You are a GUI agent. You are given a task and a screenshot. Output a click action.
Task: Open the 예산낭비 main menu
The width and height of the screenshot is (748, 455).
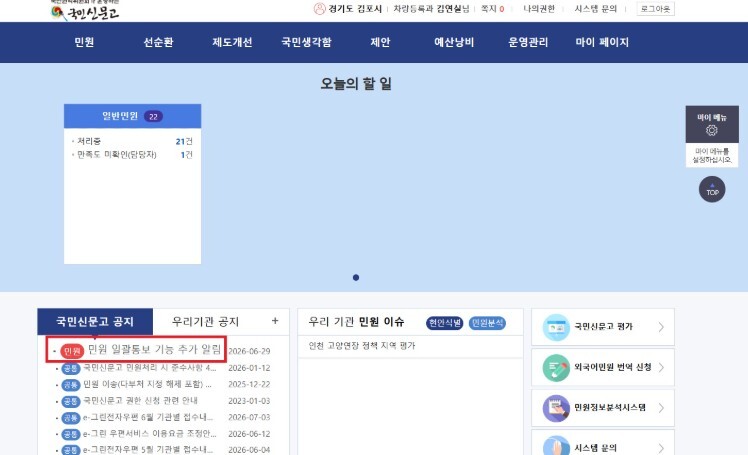(454, 42)
